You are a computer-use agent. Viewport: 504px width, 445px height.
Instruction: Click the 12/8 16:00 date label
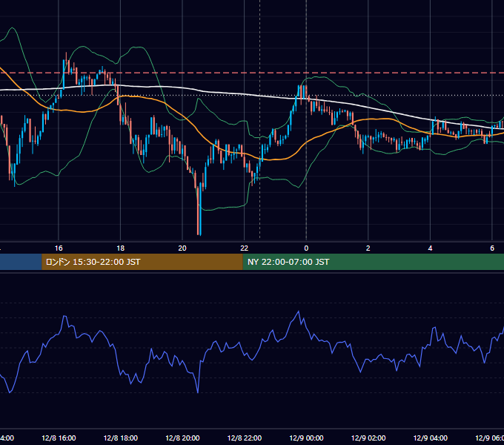click(x=59, y=438)
